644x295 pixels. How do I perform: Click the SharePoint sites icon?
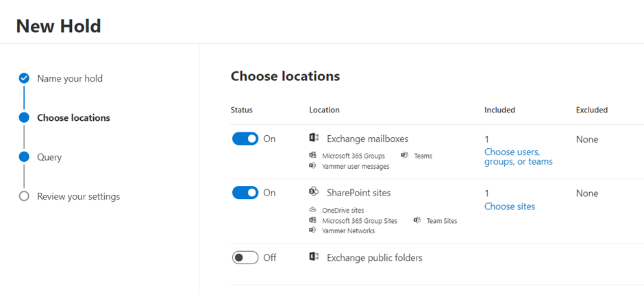click(x=314, y=192)
